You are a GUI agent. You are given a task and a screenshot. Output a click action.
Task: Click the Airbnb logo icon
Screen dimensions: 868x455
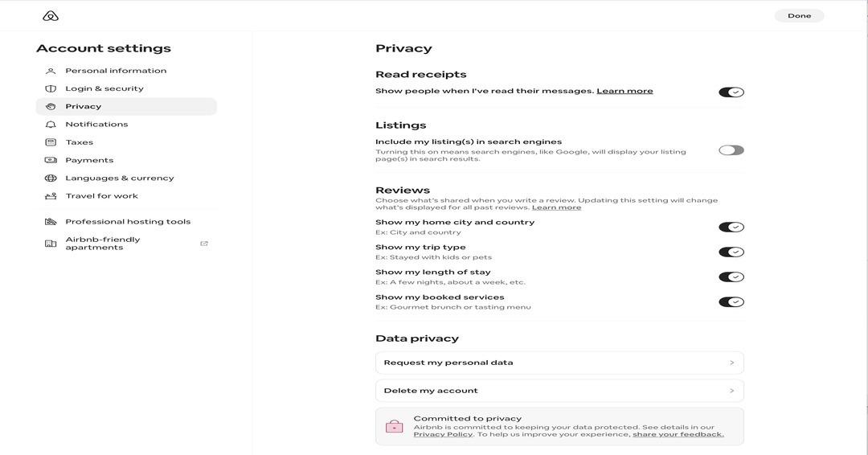[x=51, y=16]
